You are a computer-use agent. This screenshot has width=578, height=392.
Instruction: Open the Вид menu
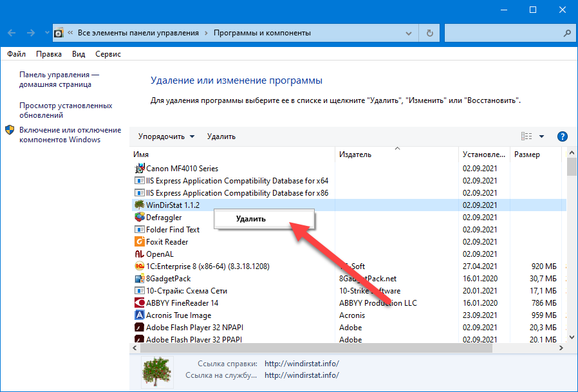point(79,54)
